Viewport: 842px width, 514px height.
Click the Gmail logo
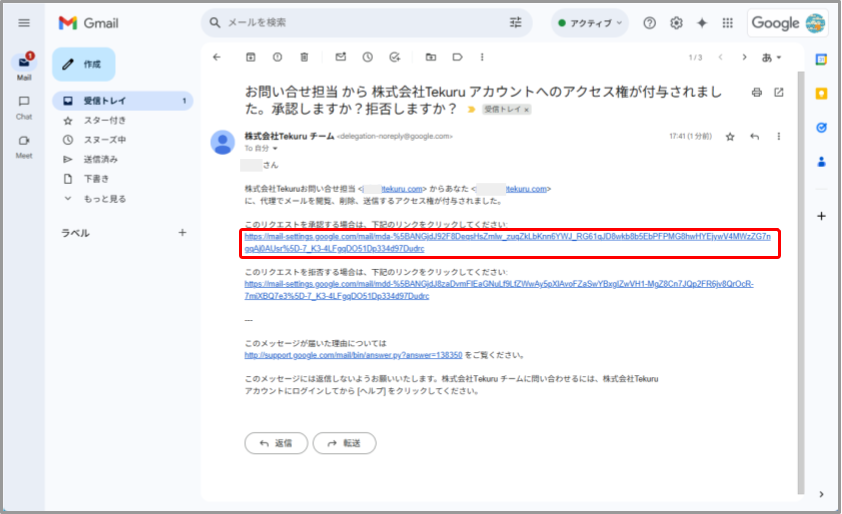point(89,23)
